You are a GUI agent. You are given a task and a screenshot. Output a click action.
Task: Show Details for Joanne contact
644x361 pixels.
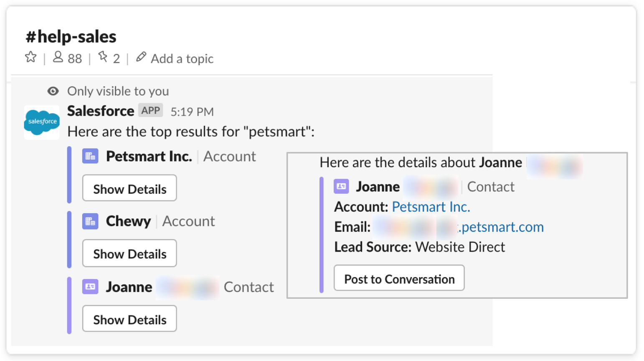click(129, 319)
